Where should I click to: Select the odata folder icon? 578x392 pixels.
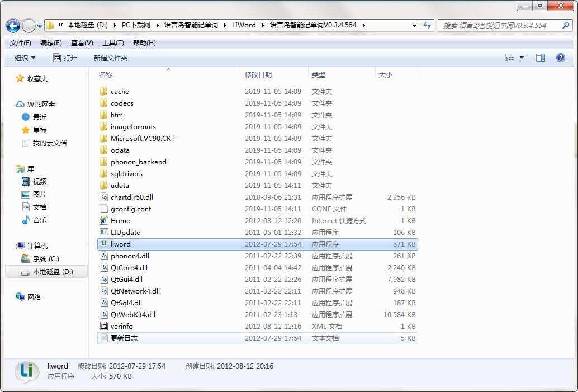103,150
